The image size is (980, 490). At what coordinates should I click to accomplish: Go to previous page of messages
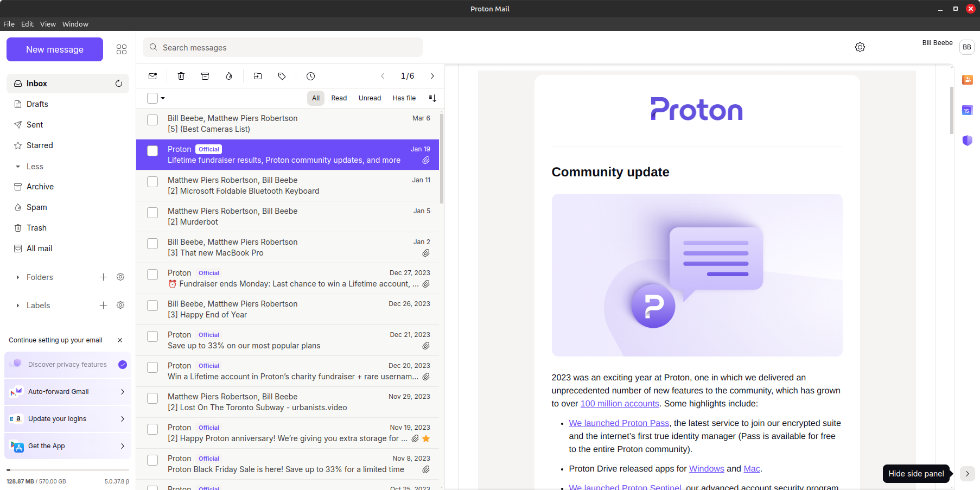coord(383,76)
